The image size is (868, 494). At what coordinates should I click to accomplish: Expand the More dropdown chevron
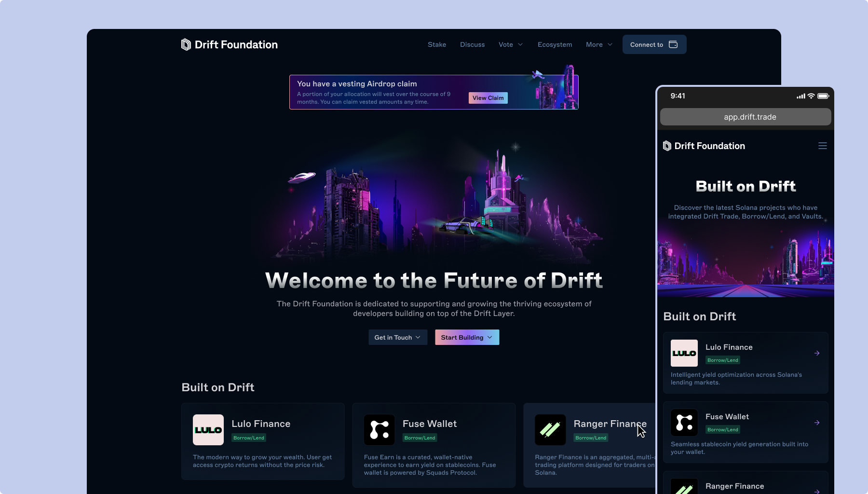coord(610,44)
